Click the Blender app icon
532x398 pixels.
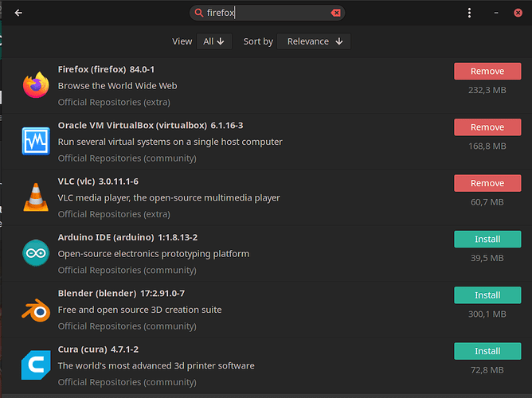tap(36, 310)
